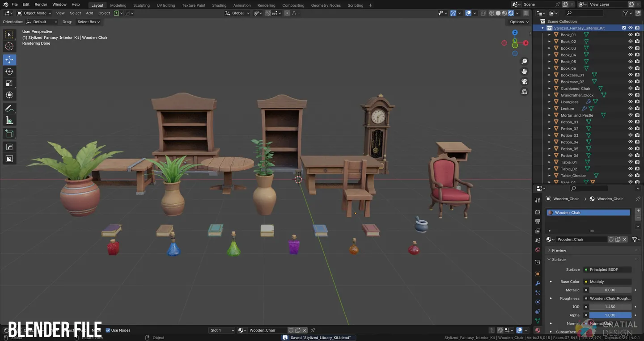This screenshot has width=644, height=341.
Task: Toggle collection exclude checkbox for Stylized_Fantasy_Interior_Kit
Action: tap(624, 28)
